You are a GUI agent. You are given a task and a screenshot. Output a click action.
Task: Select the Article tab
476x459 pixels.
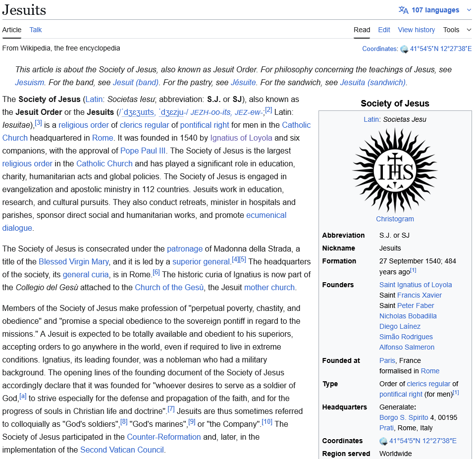[12, 30]
